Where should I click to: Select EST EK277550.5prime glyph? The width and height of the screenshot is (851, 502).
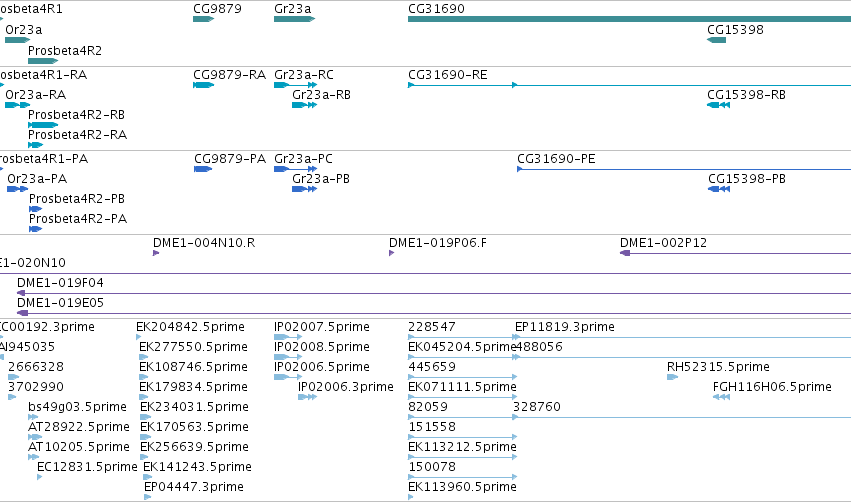pos(144,357)
